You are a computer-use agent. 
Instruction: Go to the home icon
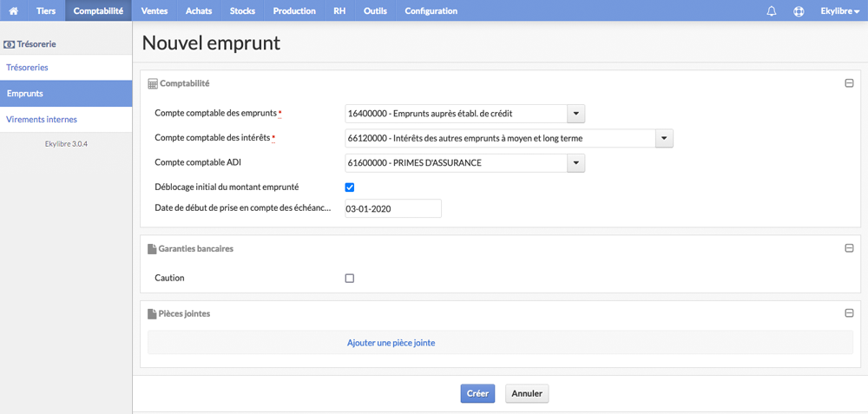coord(13,10)
